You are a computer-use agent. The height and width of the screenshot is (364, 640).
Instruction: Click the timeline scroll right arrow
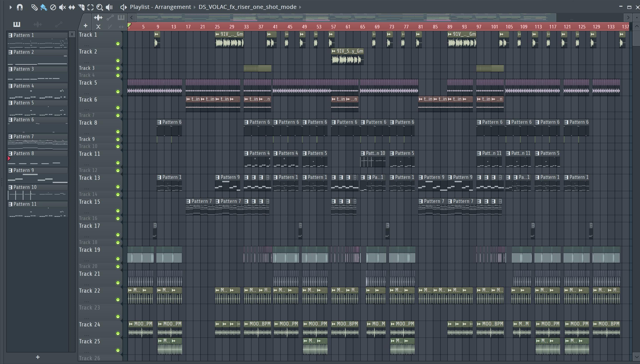[628, 18]
